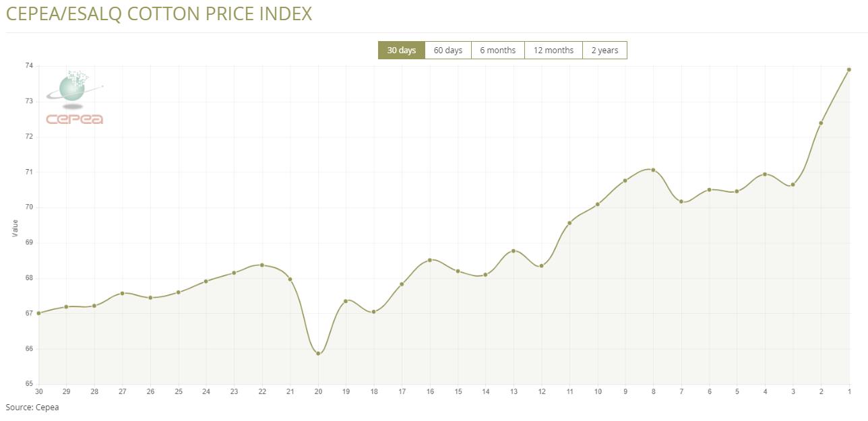Select the data point at day 22
868x421 pixels.
click(x=262, y=265)
